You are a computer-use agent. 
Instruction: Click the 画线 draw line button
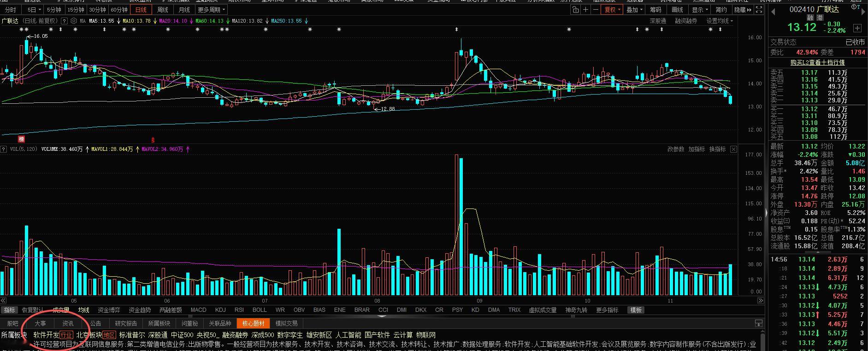coord(677,10)
